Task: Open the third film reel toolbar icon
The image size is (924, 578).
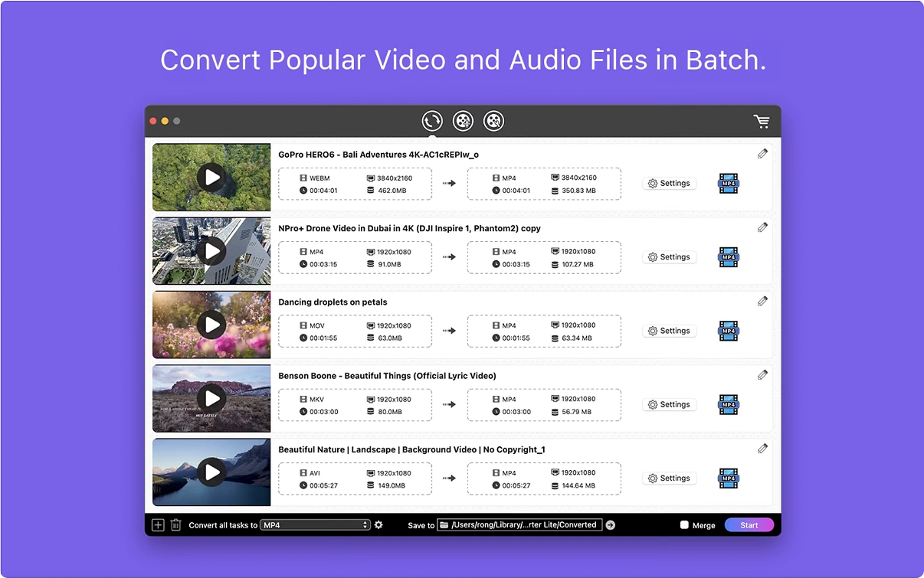Action: point(493,121)
